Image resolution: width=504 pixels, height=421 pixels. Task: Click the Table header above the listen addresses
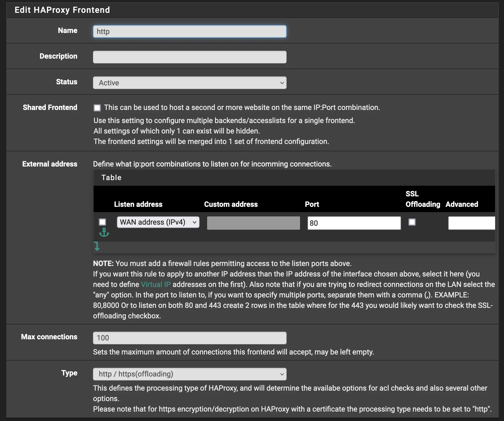click(x=111, y=178)
